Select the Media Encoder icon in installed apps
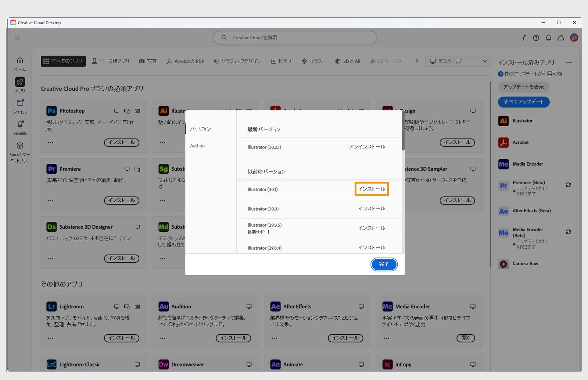588x380 pixels. click(503, 164)
